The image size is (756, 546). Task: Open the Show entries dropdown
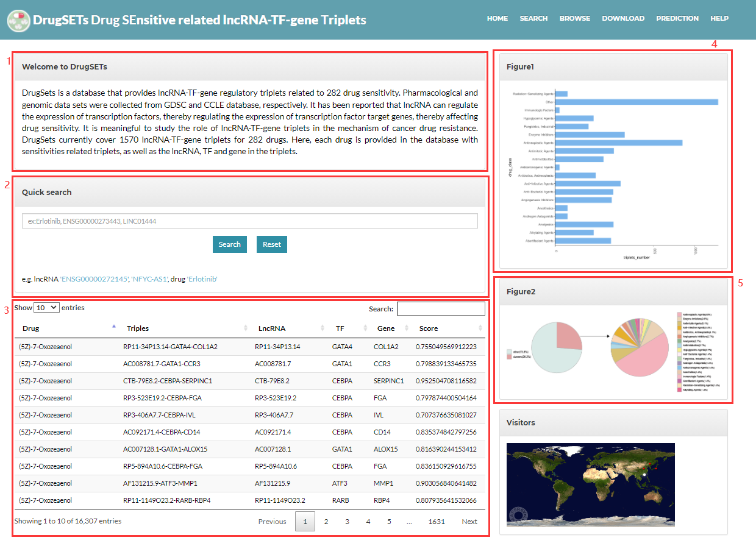(x=46, y=308)
